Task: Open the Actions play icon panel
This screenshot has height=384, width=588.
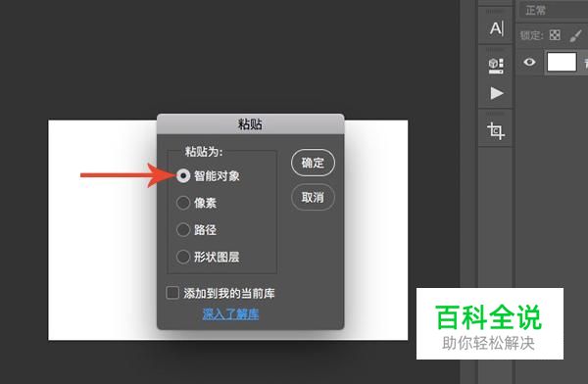Action: pyautogui.click(x=497, y=93)
